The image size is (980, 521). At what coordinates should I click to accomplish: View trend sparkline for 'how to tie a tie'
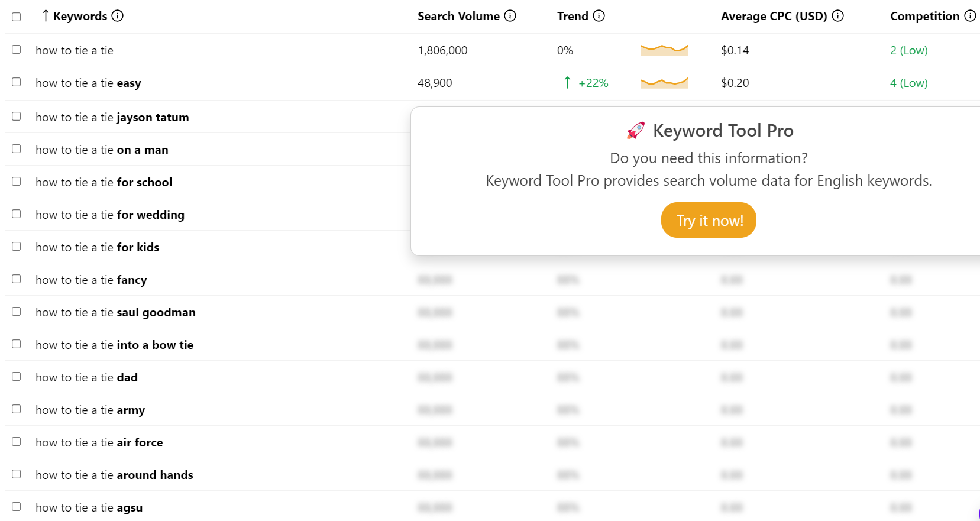pyautogui.click(x=664, y=50)
